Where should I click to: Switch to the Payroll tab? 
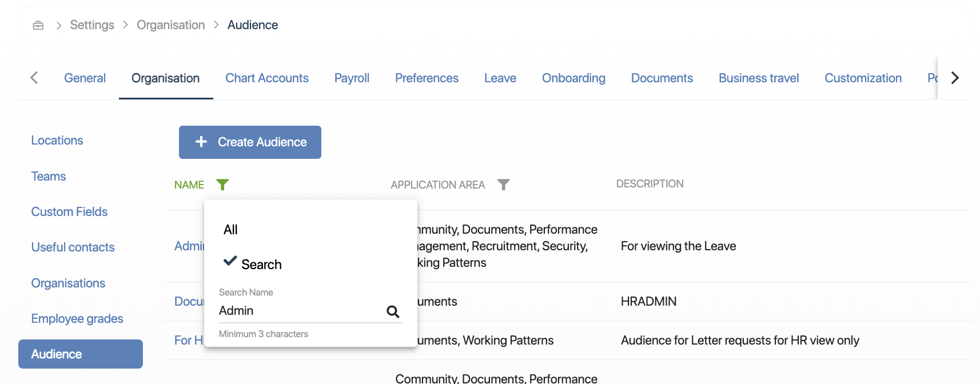click(x=352, y=78)
